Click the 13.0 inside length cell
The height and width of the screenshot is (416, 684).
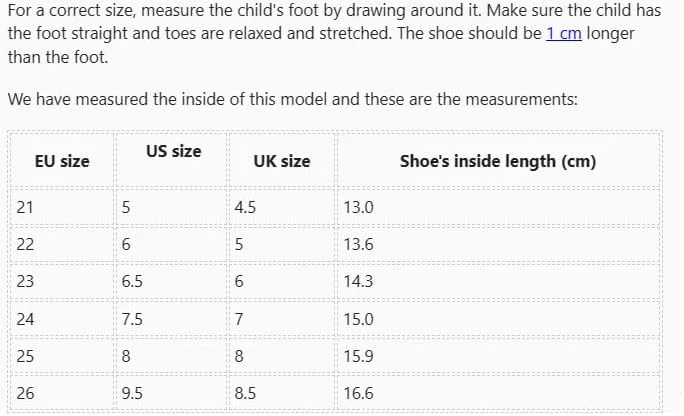(358, 207)
